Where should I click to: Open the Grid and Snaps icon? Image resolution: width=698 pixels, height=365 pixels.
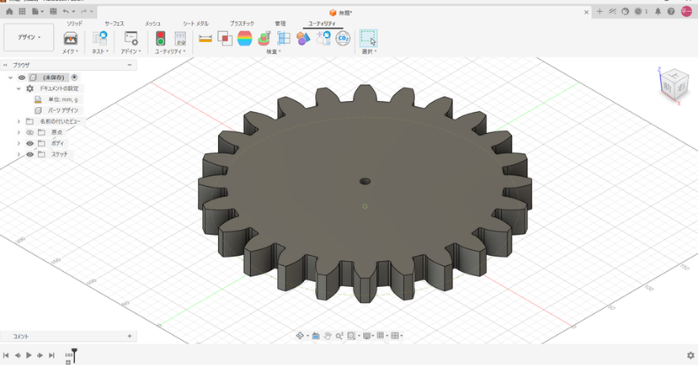(381, 336)
